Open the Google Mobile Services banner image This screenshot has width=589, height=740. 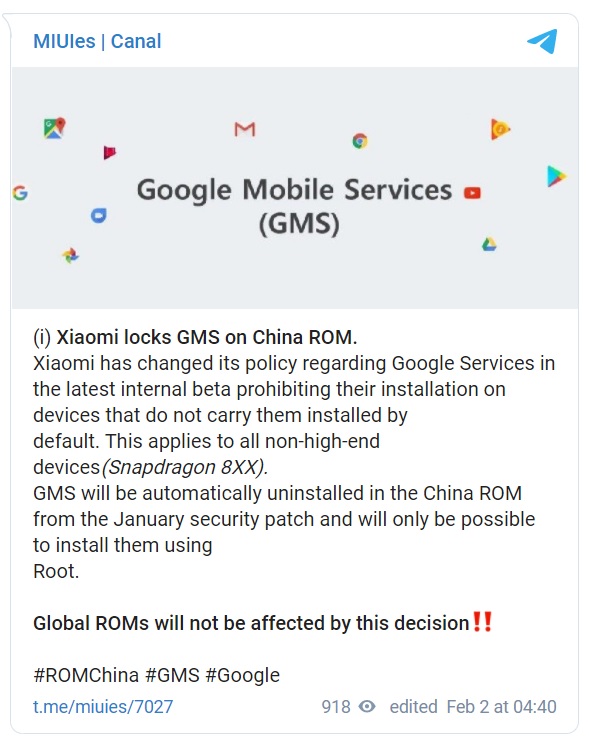(x=295, y=188)
